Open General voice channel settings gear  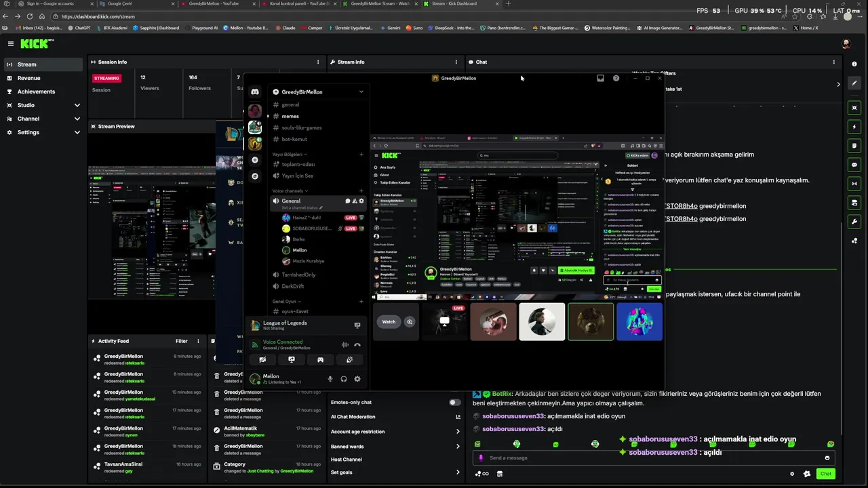coord(361,201)
